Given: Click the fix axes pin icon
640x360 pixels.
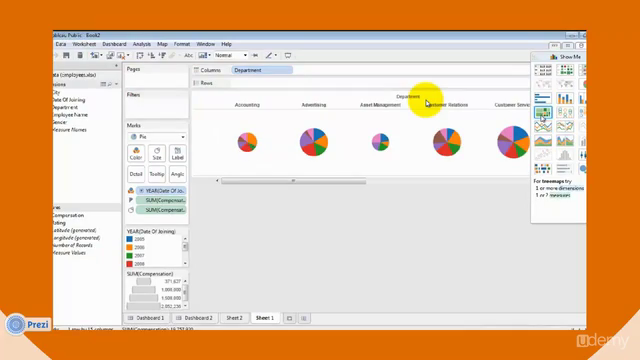Looking at the screenshot, I should 255,55.
